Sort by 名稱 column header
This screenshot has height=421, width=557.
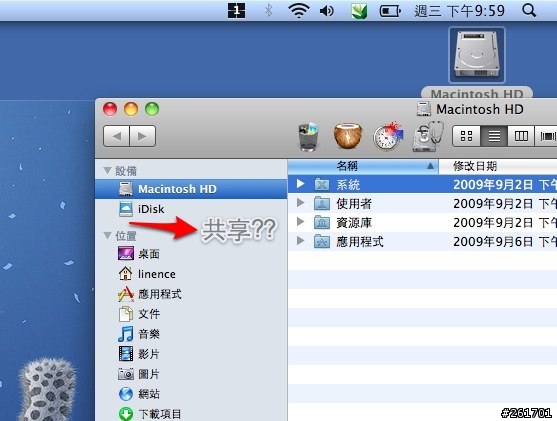(363, 166)
